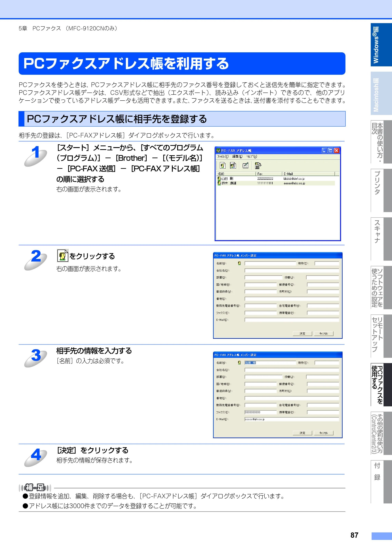
Task: Click キャンセル button in the blank member dialog
Action: (x=324, y=334)
